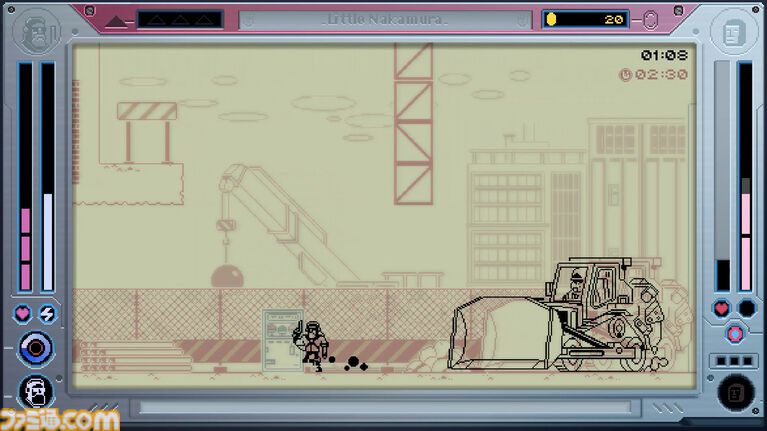Image resolution: width=767 pixels, height=431 pixels.
Task: Click the three-triangle indicator box in the top bar
Action: [180, 20]
